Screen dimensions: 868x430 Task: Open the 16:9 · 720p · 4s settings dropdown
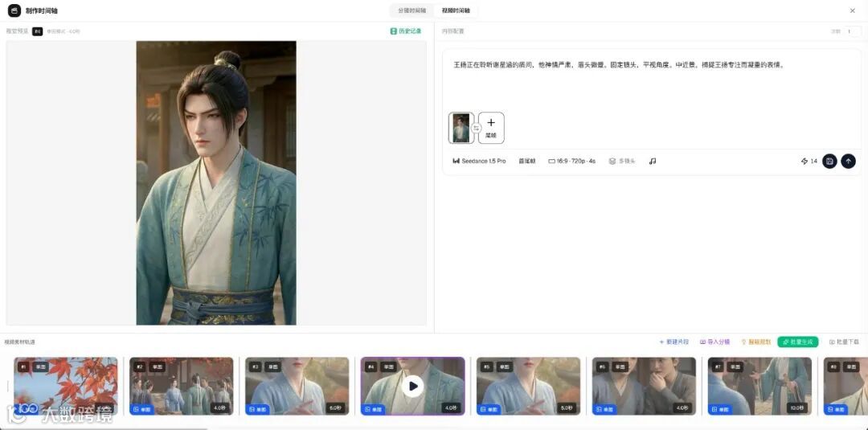(x=572, y=161)
